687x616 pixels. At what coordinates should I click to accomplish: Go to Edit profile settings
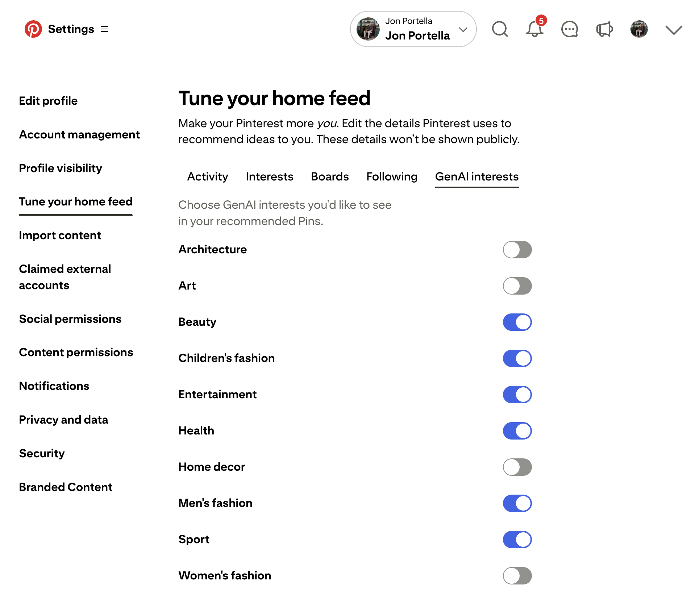coord(48,101)
